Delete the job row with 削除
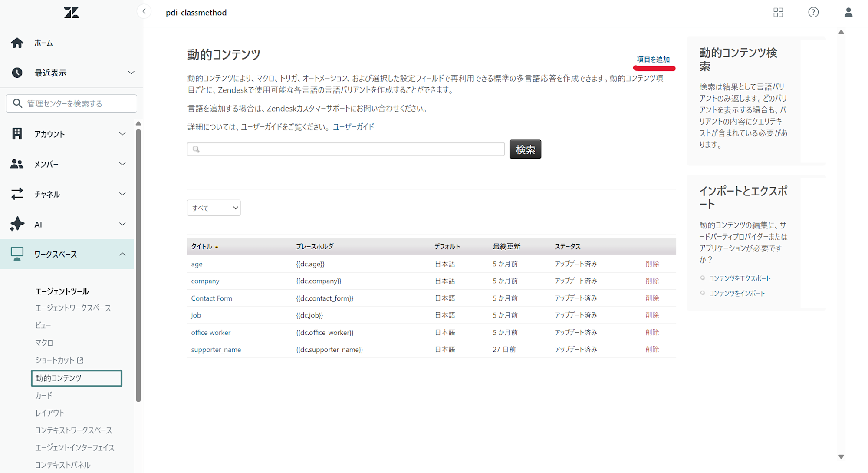This screenshot has width=868, height=473. coord(652,315)
